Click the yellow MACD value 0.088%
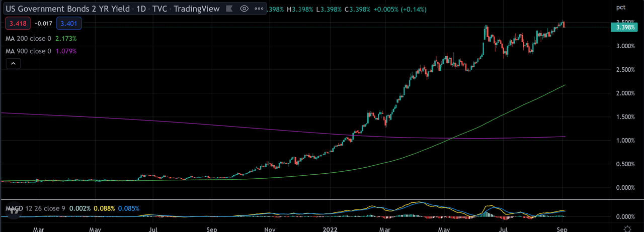 (104, 208)
